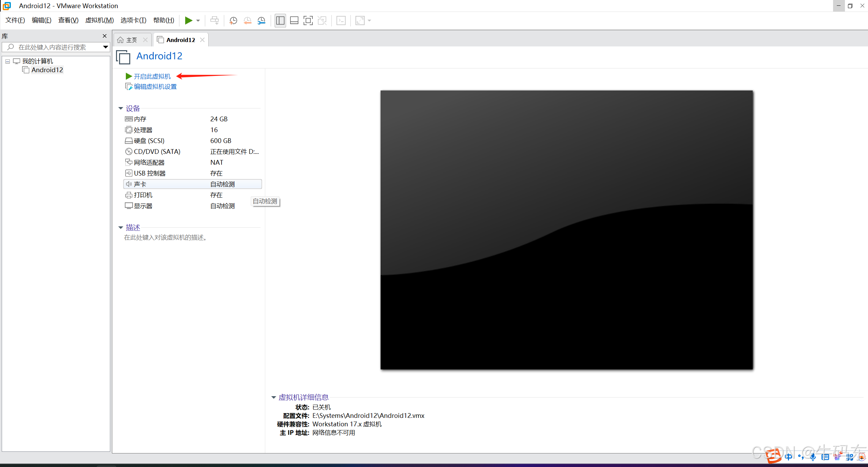
Task: Click 开启此虚拟机 link
Action: tap(152, 77)
